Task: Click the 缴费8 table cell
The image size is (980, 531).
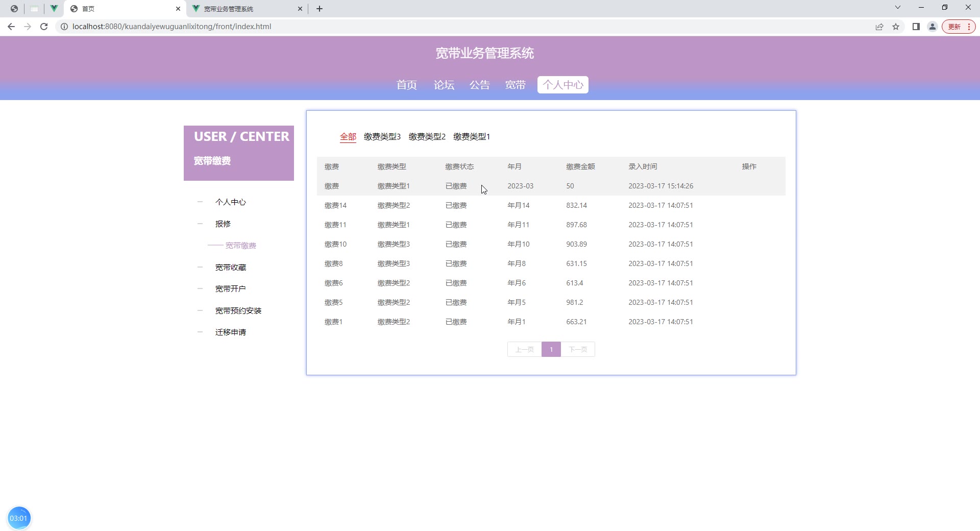Action: tap(334, 263)
